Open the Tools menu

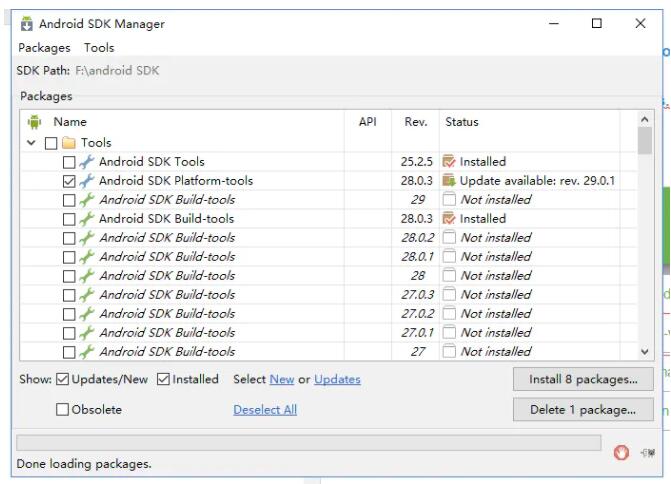click(99, 47)
